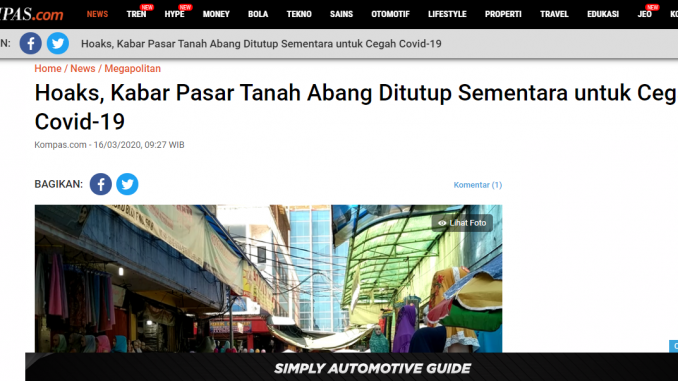Open the OTOMOTIF section
Screen dimensions: 678x381
(390, 14)
